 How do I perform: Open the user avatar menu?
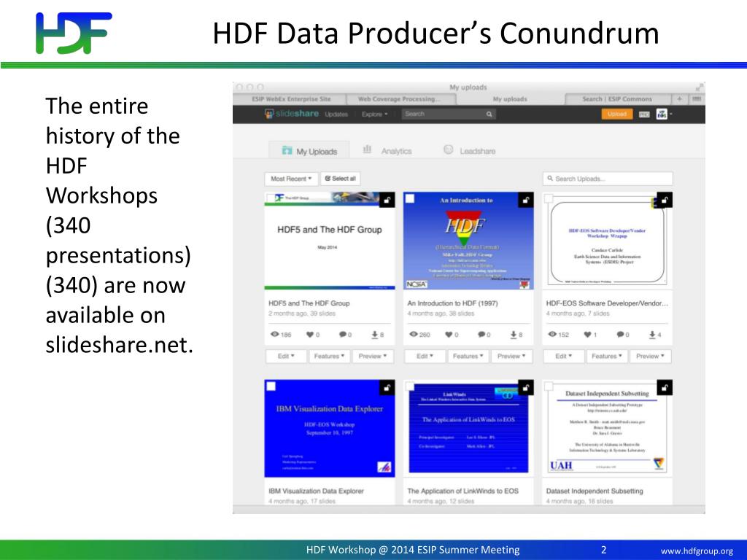click(x=664, y=114)
